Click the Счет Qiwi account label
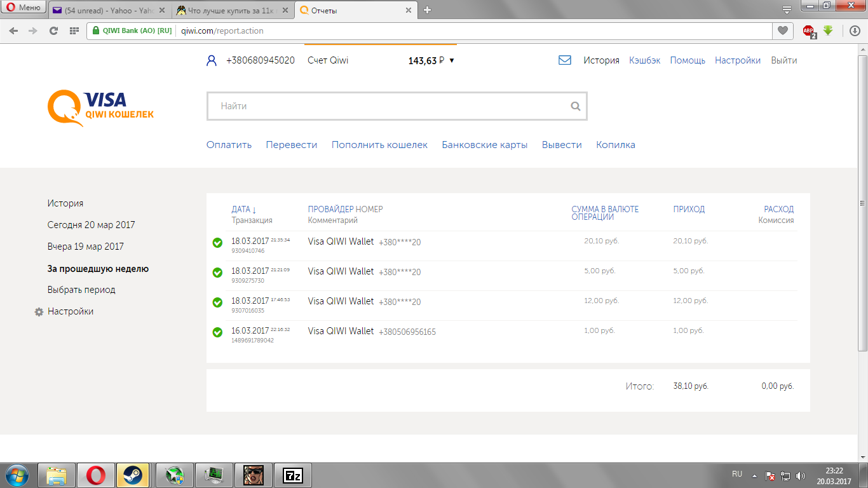868x488 pixels. 328,60
